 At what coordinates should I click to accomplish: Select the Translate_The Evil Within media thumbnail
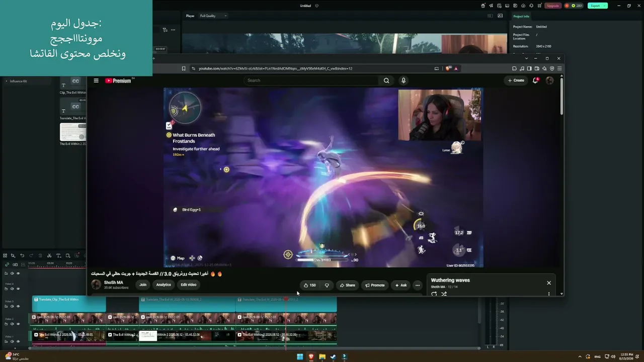pos(73,108)
